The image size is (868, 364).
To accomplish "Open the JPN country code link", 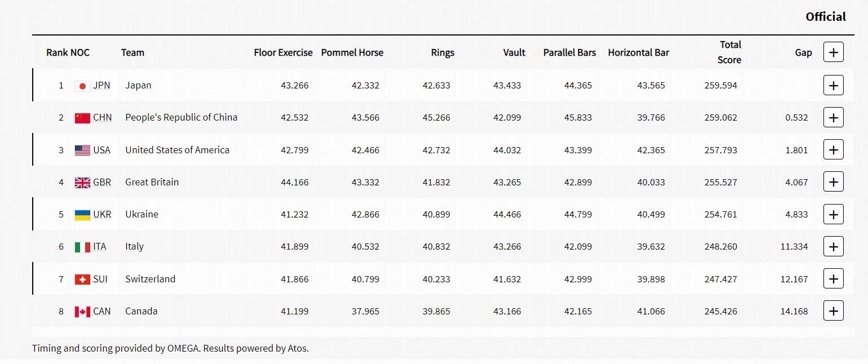I will [x=102, y=86].
